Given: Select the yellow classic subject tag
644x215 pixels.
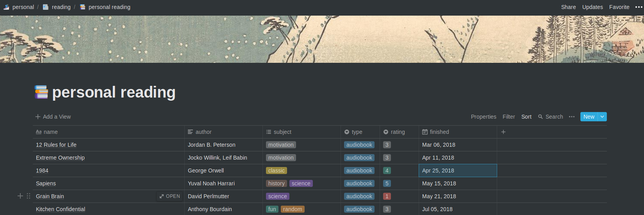Looking at the screenshot, I should tap(277, 171).
